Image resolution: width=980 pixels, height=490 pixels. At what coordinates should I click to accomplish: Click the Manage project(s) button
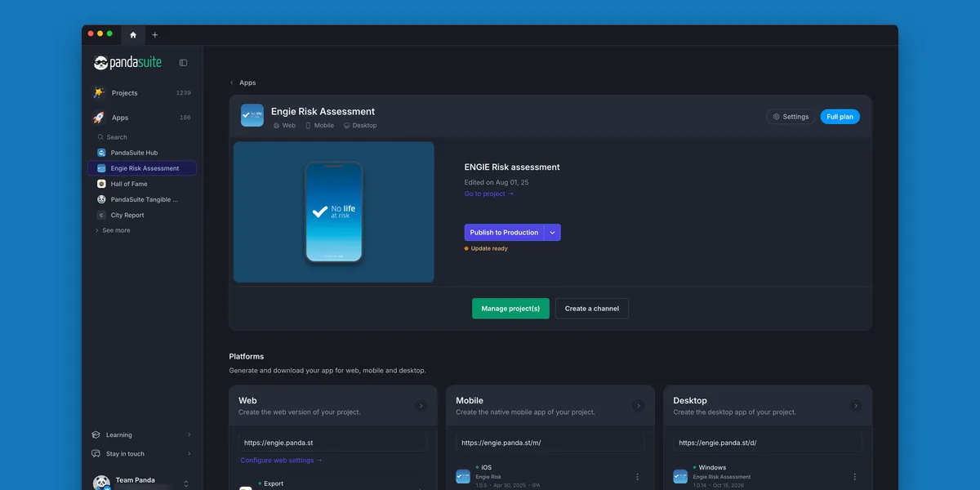coord(510,309)
